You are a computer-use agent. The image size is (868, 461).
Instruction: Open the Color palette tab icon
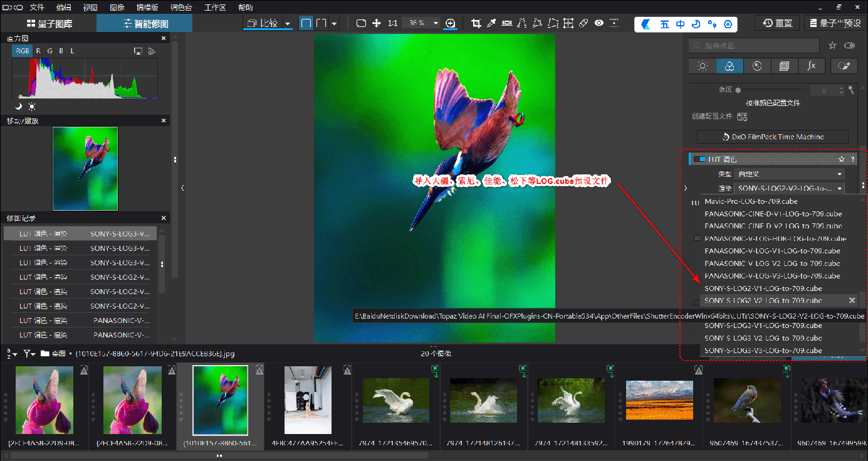tap(729, 66)
